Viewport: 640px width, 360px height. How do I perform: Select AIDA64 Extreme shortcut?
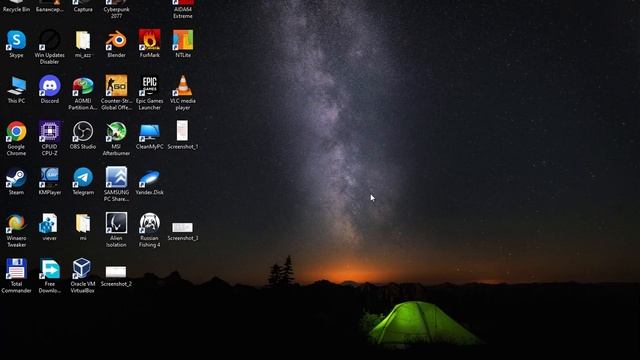pyautogui.click(x=182, y=9)
